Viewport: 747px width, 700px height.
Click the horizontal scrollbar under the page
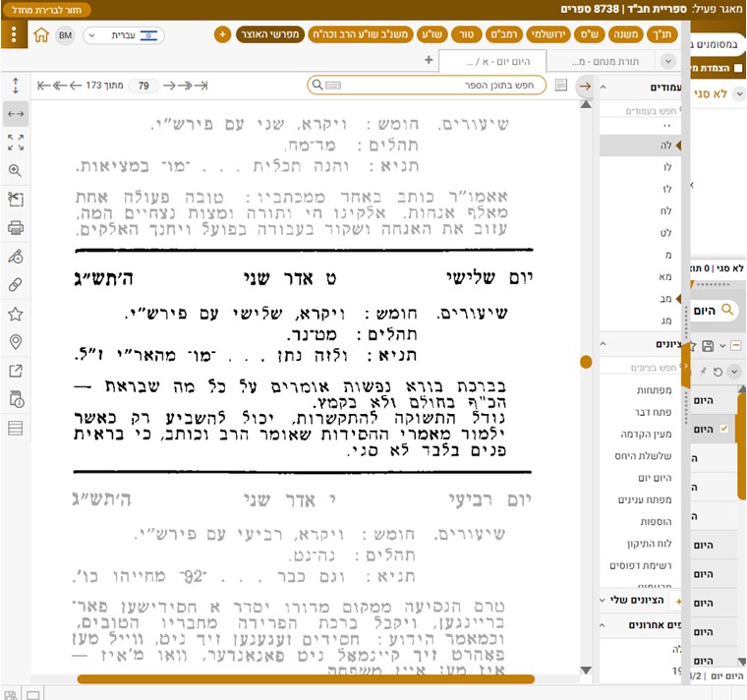point(305,679)
